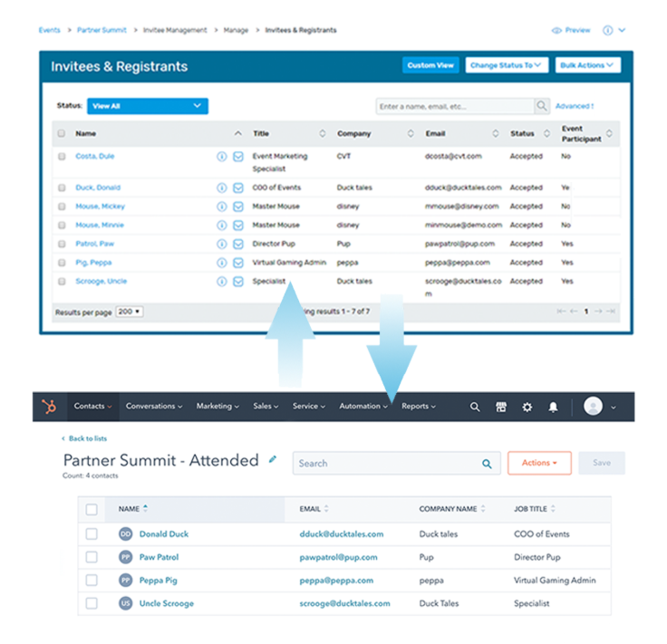
Task: Expand the account menu chevron
Action: pos(613,408)
